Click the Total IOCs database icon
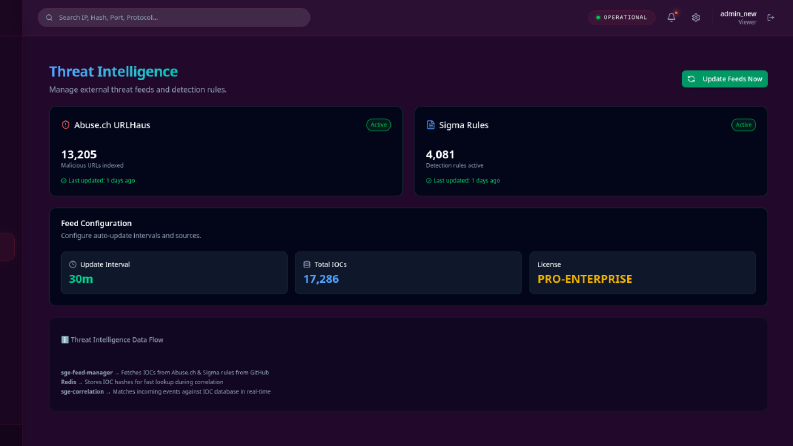The width and height of the screenshot is (793, 446). point(306,264)
